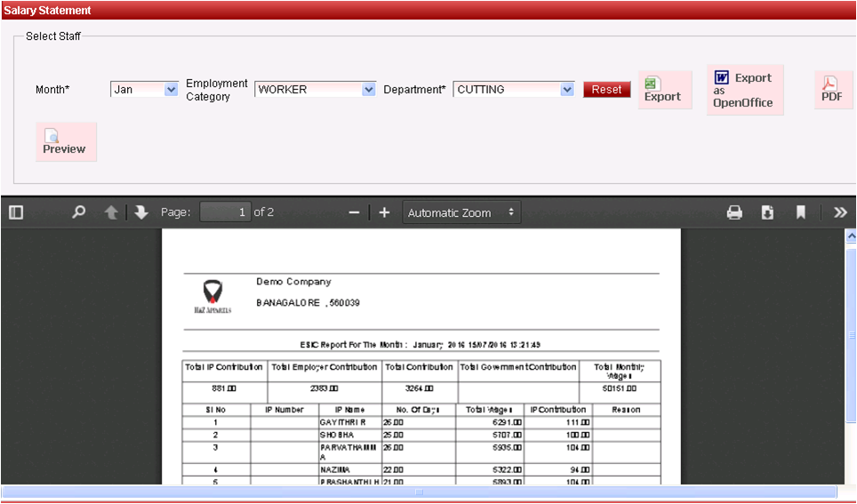Go to previous page arrow
Screen dimensions: 857x504
pos(111,212)
